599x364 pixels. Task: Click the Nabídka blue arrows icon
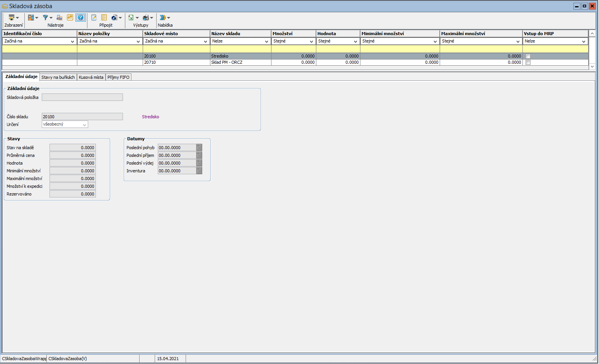(163, 18)
